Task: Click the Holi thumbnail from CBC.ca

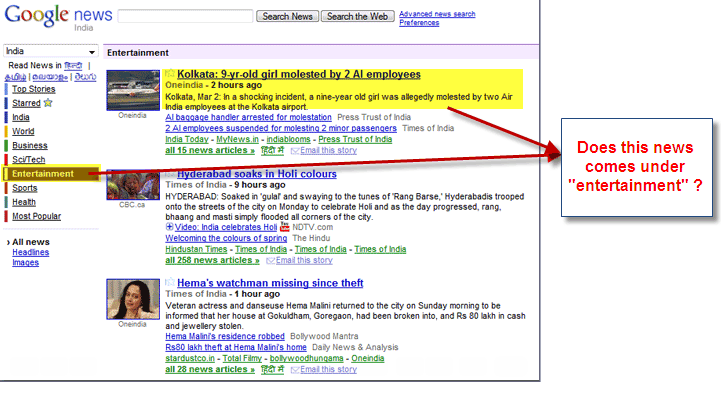Action: (133, 184)
